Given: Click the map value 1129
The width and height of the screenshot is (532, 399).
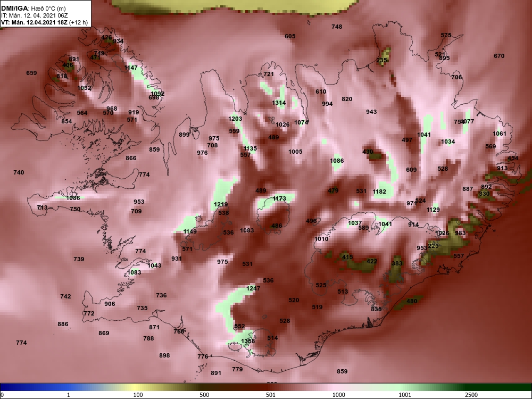Looking at the screenshot, I should coord(433,210).
